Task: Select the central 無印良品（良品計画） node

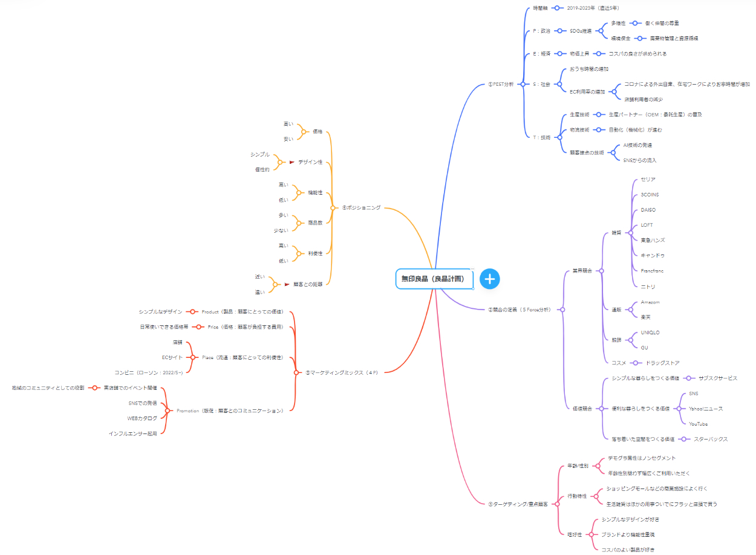Action: 434,279
